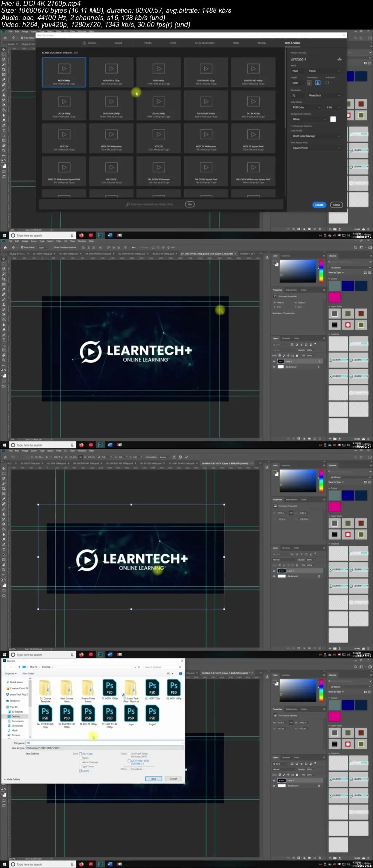
Task: Pick Zoom tool behind the New Document dialog
Action: [4, 150]
